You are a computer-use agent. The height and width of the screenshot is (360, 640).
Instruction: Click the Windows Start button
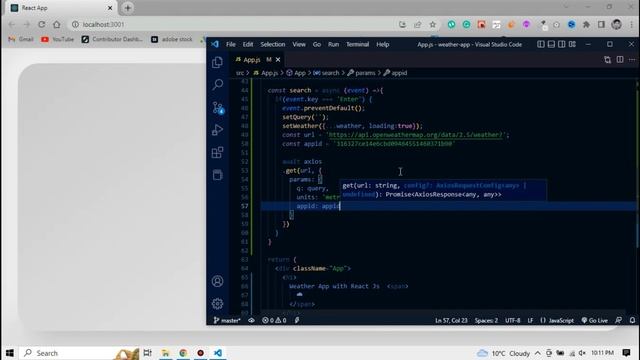point(9,353)
